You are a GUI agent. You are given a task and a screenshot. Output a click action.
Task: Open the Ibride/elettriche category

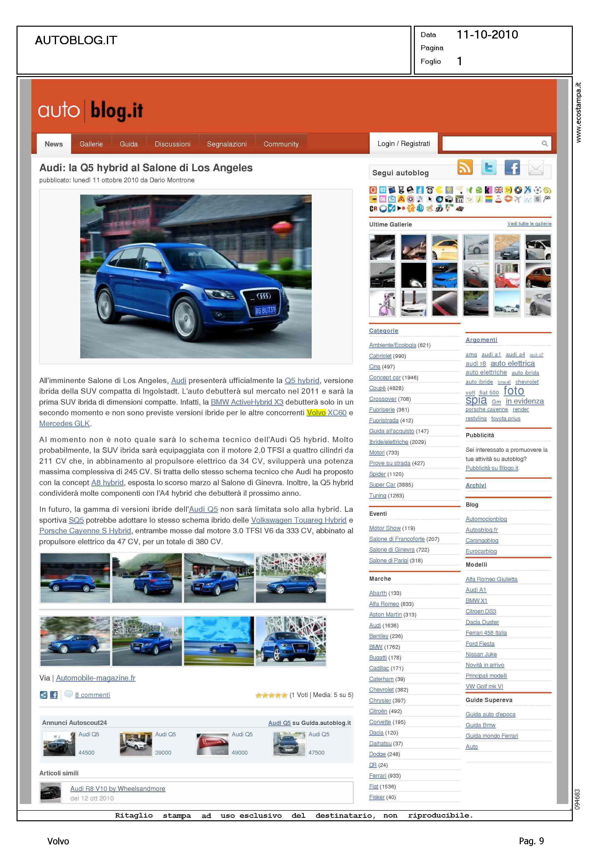click(388, 442)
